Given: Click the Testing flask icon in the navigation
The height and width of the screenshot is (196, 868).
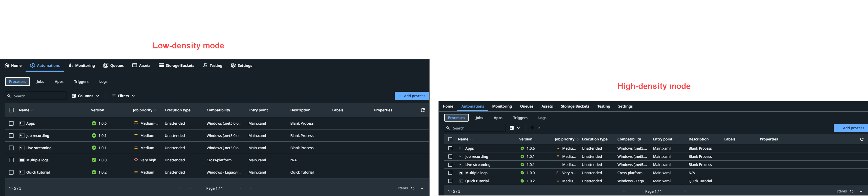Looking at the screenshot, I should click(205, 65).
